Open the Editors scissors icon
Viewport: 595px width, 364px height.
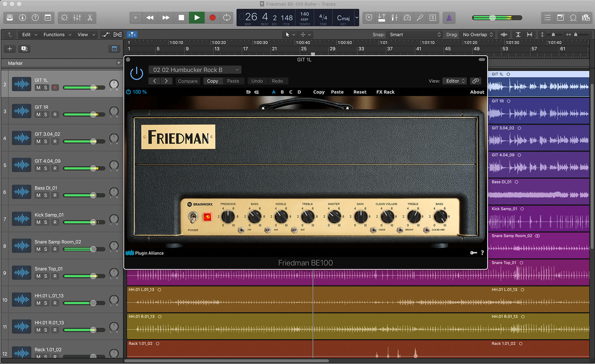(x=90, y=18)
